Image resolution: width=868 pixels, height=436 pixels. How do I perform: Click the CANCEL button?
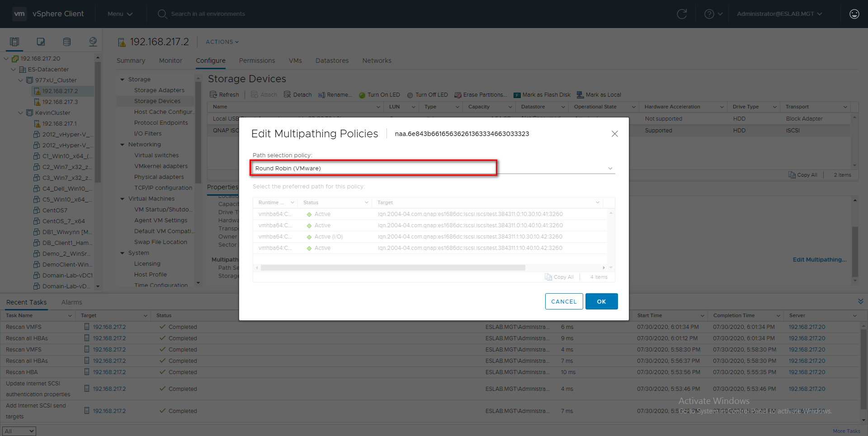coord(564,301)
